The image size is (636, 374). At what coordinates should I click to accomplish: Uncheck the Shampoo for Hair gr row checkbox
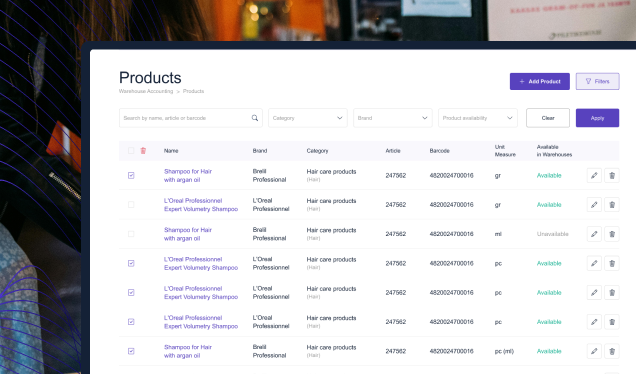coord(131,176)
